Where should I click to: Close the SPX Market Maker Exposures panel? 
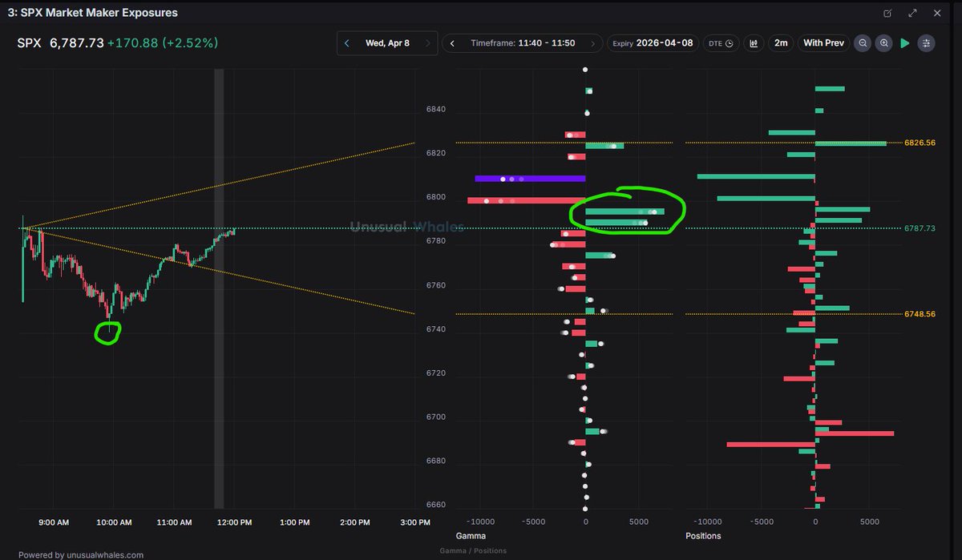click(937, 13)
